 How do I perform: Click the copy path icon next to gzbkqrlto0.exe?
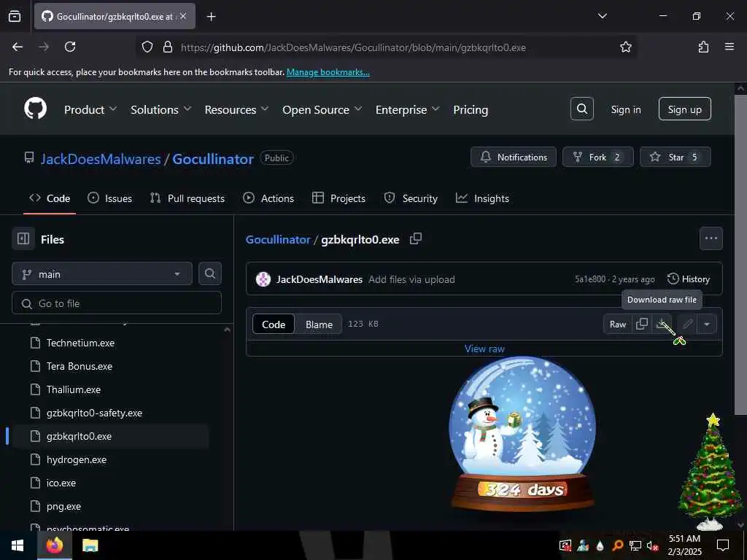tap(415, 239)
